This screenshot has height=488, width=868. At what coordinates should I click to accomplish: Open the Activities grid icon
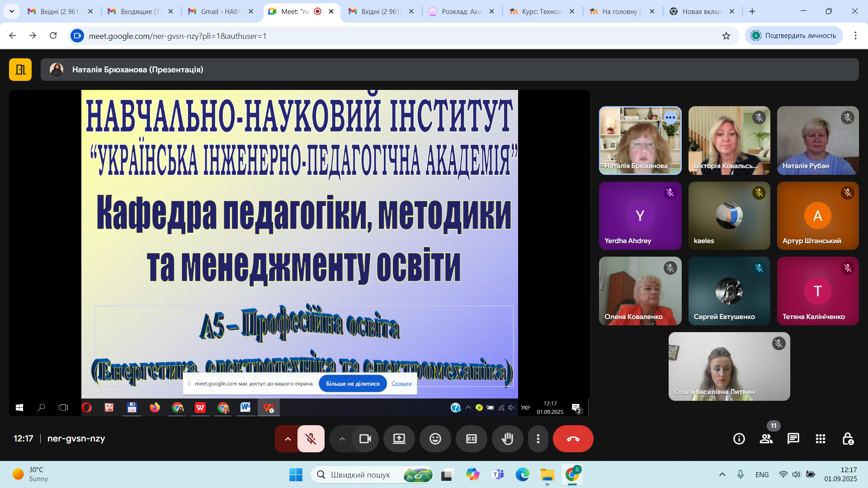tap(821, 439)
